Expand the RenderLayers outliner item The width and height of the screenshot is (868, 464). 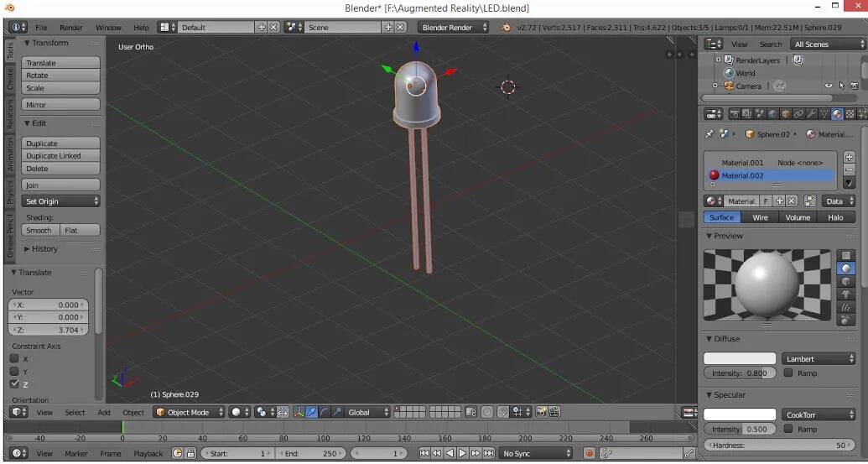[719, 60]
